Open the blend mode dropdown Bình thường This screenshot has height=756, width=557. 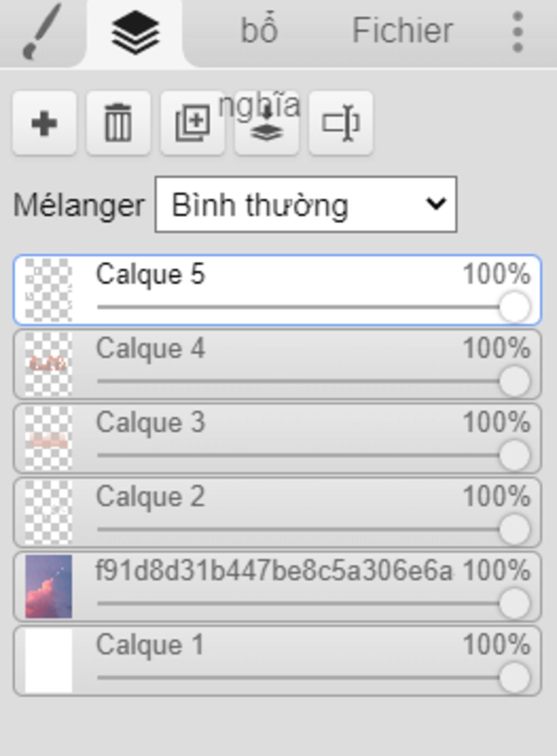306,205
